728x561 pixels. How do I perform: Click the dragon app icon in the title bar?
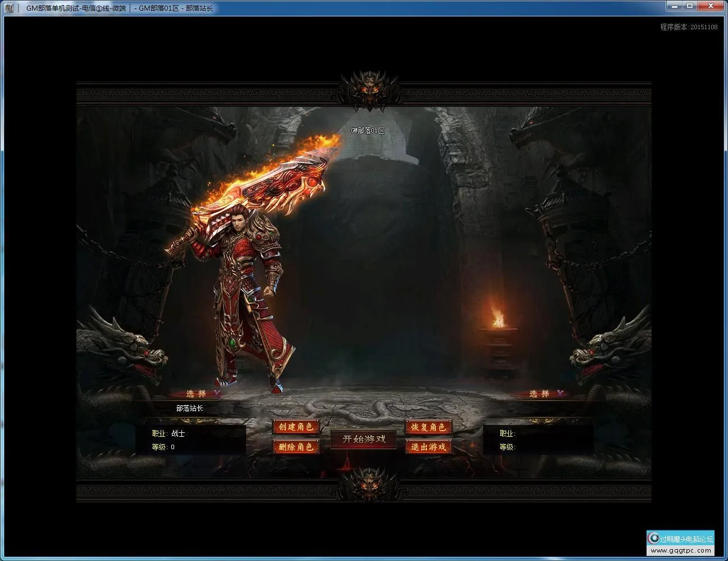(8, 8)
